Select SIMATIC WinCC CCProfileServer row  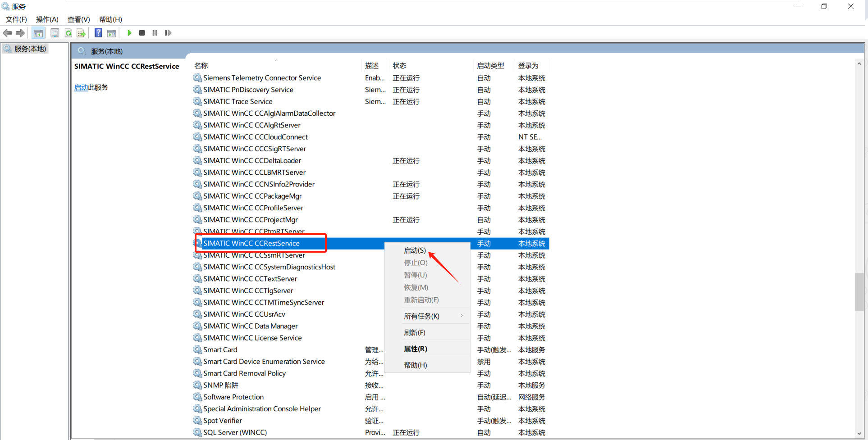pos(371,208)
